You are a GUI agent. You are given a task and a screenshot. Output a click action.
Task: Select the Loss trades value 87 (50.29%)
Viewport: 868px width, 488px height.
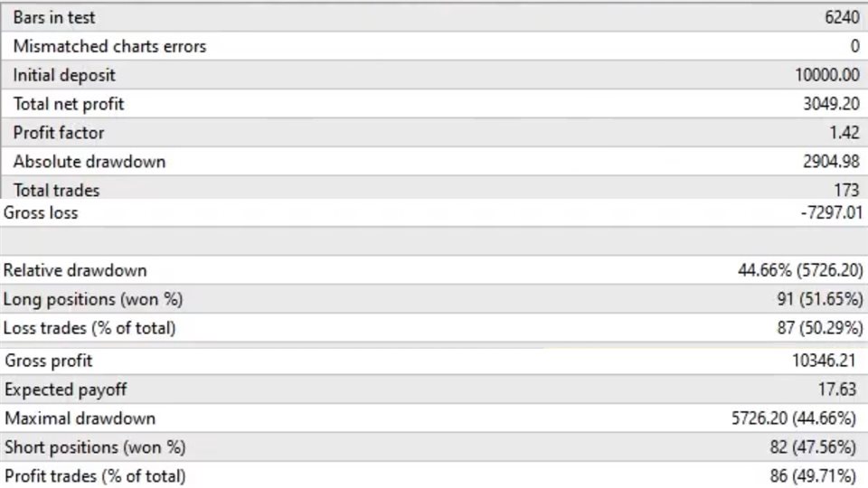pyautogui.click(x=819, y=328)
